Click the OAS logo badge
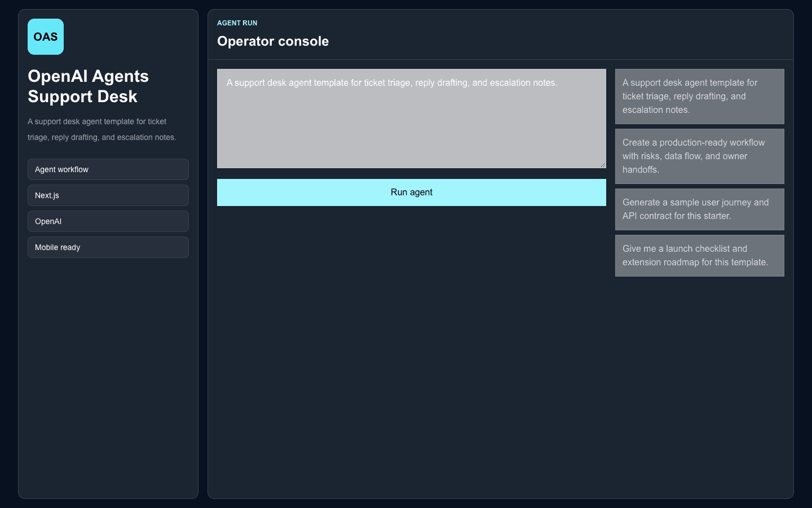 click(46, 37)
